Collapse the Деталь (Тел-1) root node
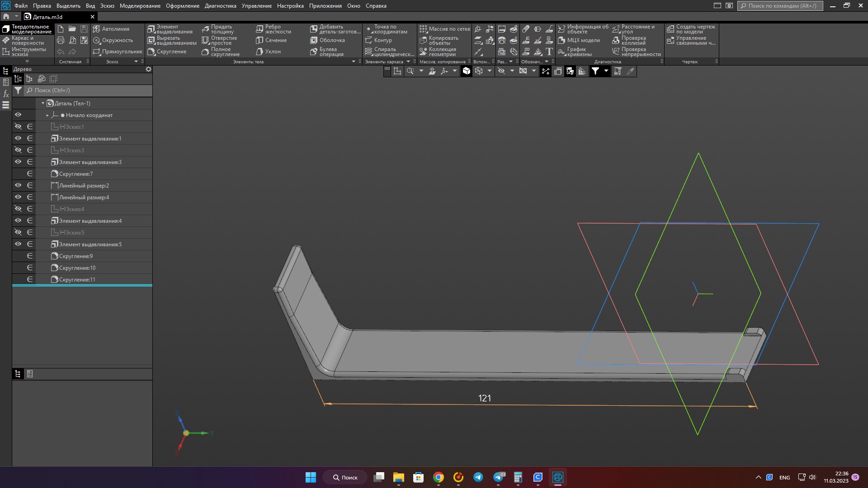 43,103
